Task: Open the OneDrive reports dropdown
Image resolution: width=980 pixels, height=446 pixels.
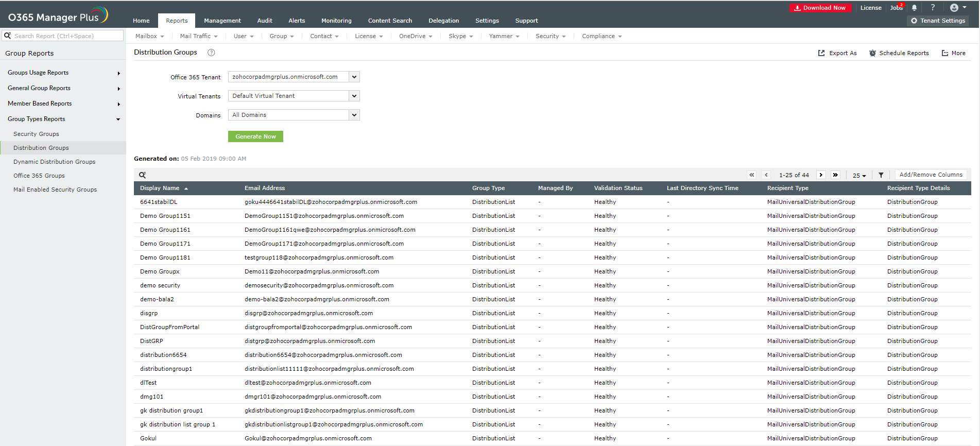Action: click(x=416, y=36)
